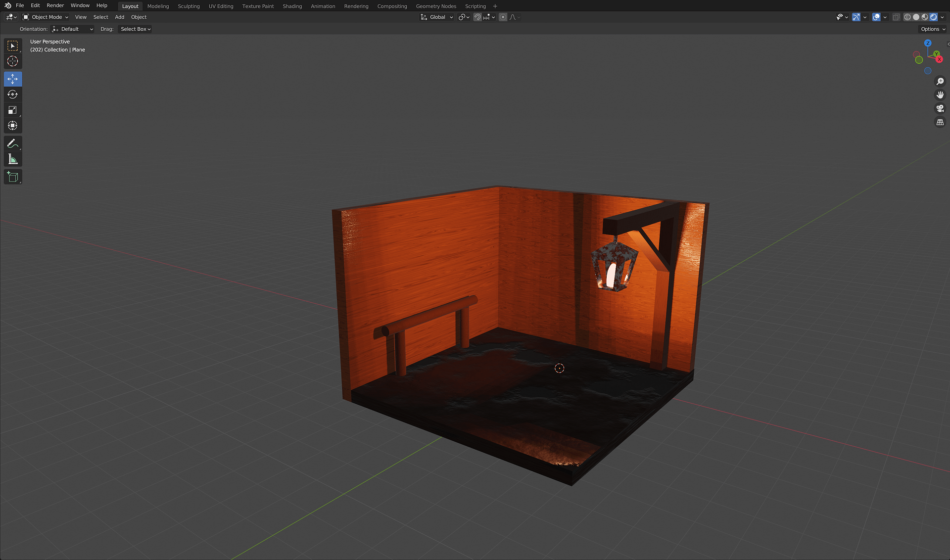Select the Add Cube tool
This screenshot has height=560, width=950.
pyautogui.click(x=13, y=177)
